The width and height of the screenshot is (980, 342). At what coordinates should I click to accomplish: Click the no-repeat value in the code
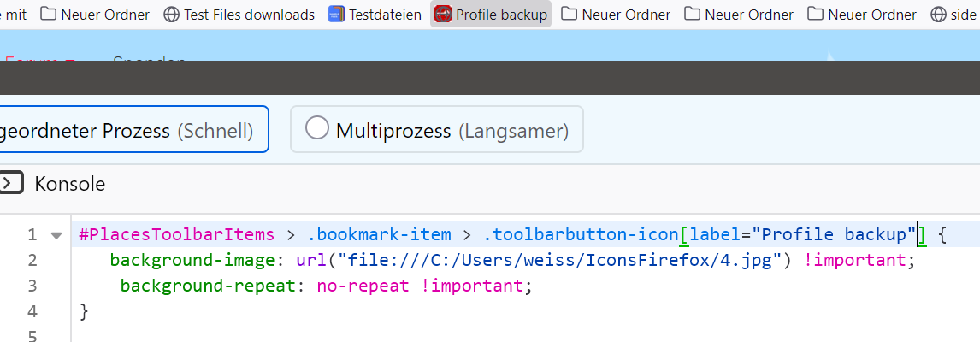coord(363,286)
